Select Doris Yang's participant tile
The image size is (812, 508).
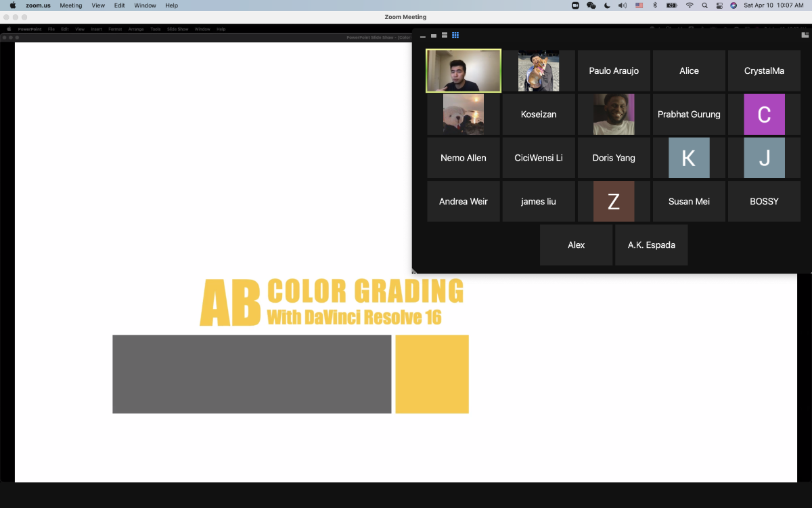coord(614,158)
